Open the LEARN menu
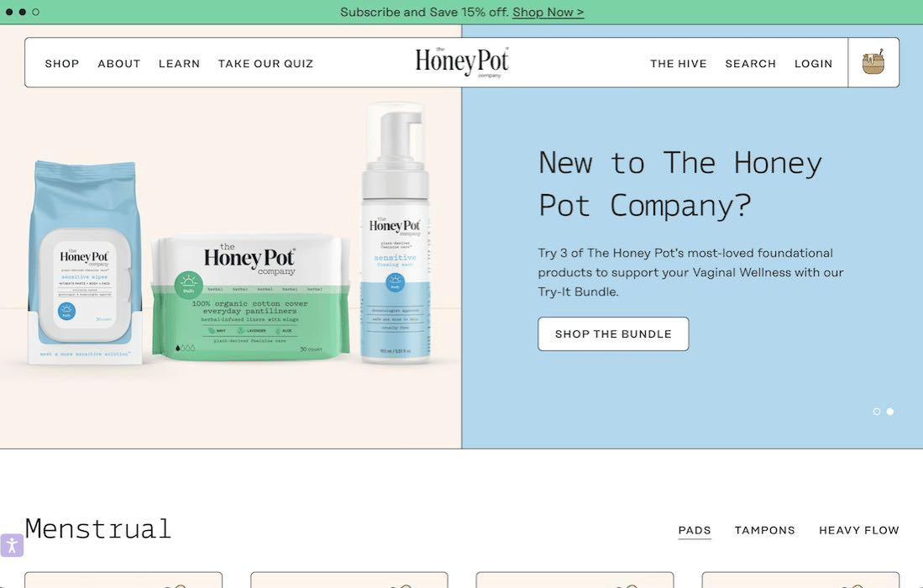Viewport: 923px width, 588px height. pyautogui.click(x=179, y=64)
